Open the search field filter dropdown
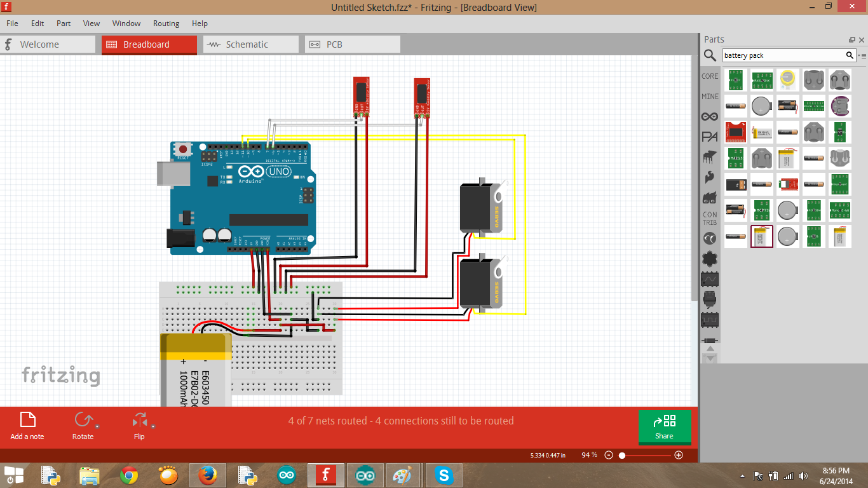The image size is (868, 488). click(862, 55)
